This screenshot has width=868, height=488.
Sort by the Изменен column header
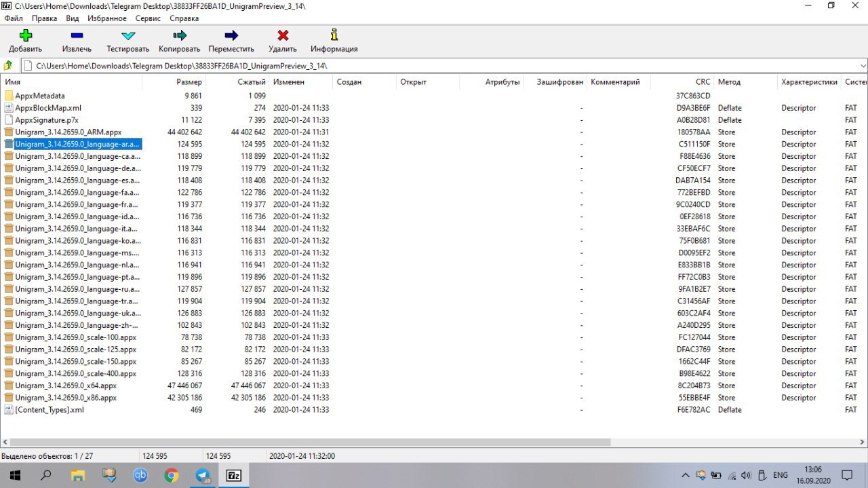pos(300,82)
